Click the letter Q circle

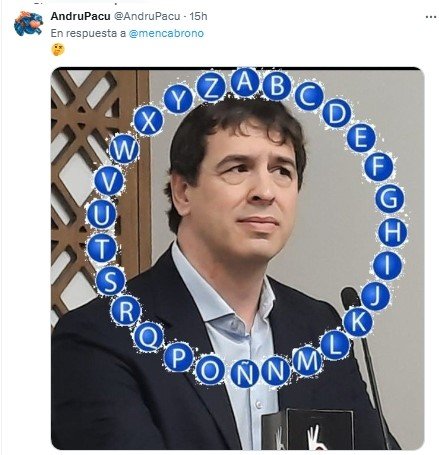148,337
